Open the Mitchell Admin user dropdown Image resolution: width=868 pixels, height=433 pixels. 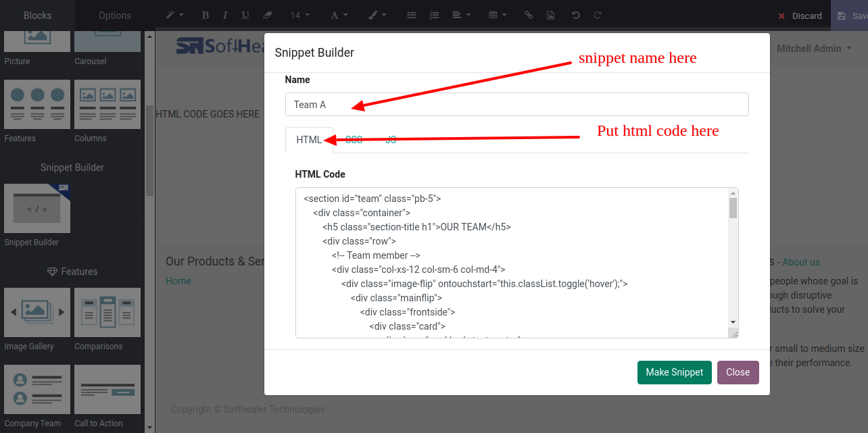point(814,49)
